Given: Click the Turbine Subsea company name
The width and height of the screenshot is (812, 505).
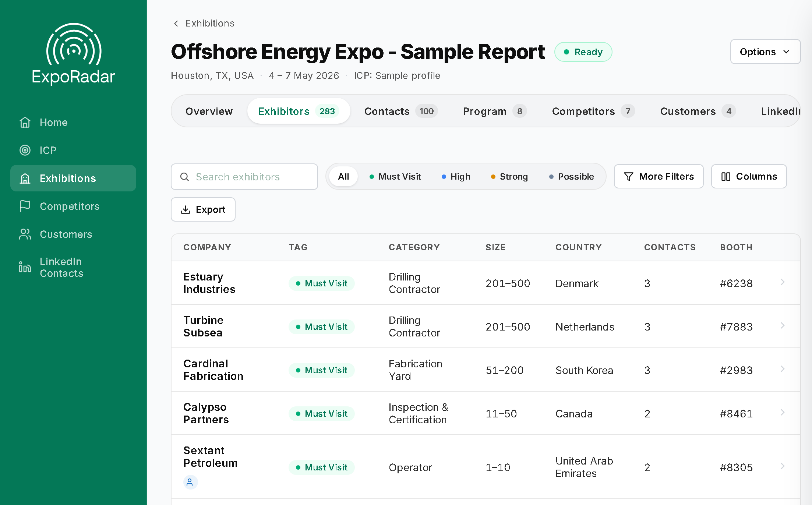Looking at the screenshot, I should [x=204, y=326].
